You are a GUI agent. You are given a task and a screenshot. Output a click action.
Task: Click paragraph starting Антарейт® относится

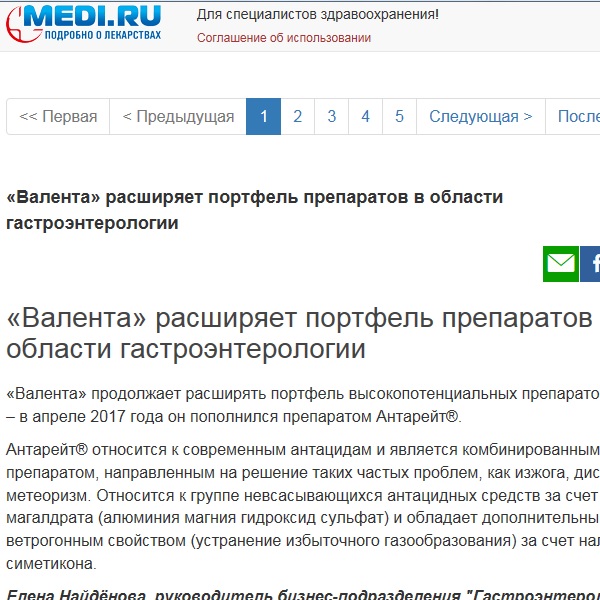[x=303, y=506]
